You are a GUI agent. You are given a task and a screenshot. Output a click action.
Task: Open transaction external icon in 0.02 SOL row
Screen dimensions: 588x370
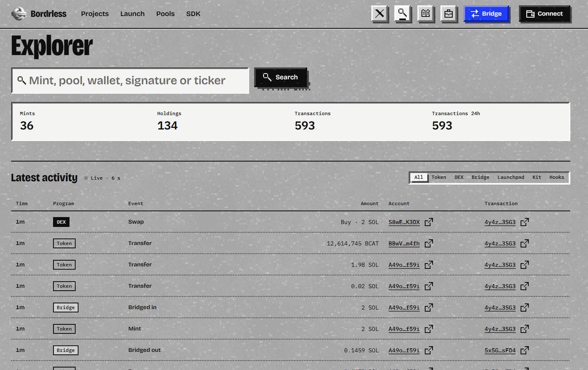click(524, 286)
